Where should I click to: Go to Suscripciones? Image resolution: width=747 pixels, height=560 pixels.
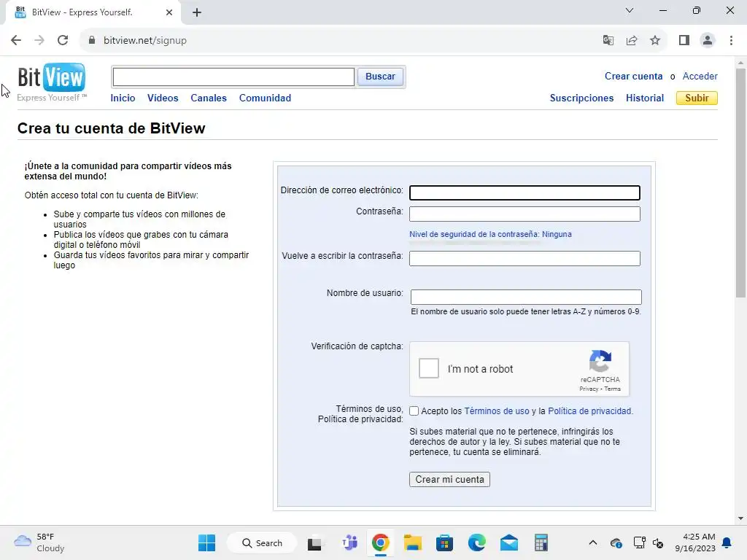pyautogui.click(x=581, y=98)
